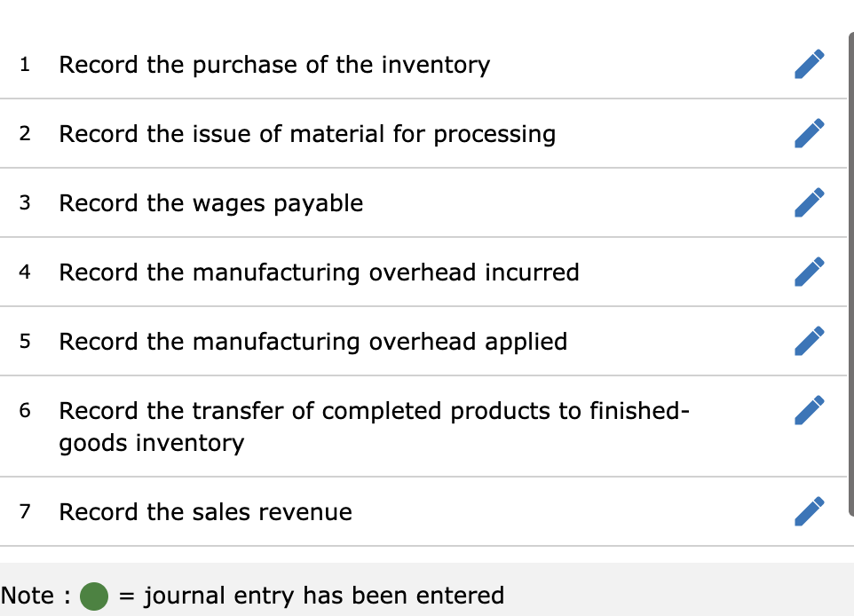The width and height of the screenshot is (854, 616).
Task: Click the pencil icon for overhead applied entry
Action: tap(810, 341)
